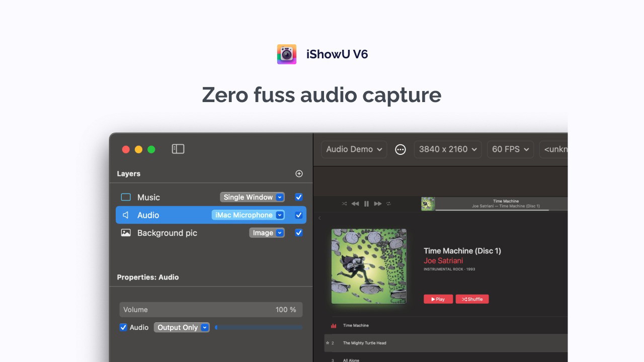
Task: Pause the music playback
Action: pos(366,204)
